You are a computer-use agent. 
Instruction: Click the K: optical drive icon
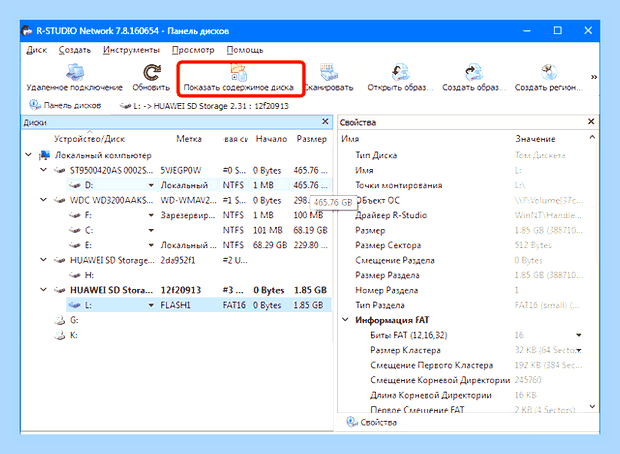click(59, 335)
